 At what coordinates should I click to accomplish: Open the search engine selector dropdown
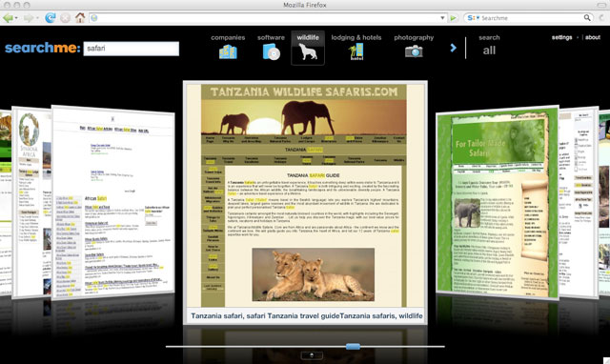coord(473,18)
